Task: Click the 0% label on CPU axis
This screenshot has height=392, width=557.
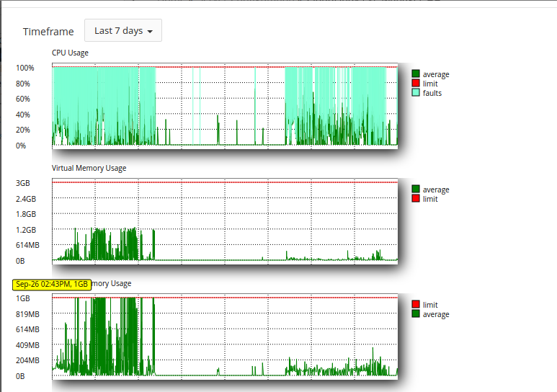Action: tap(21, 146)
